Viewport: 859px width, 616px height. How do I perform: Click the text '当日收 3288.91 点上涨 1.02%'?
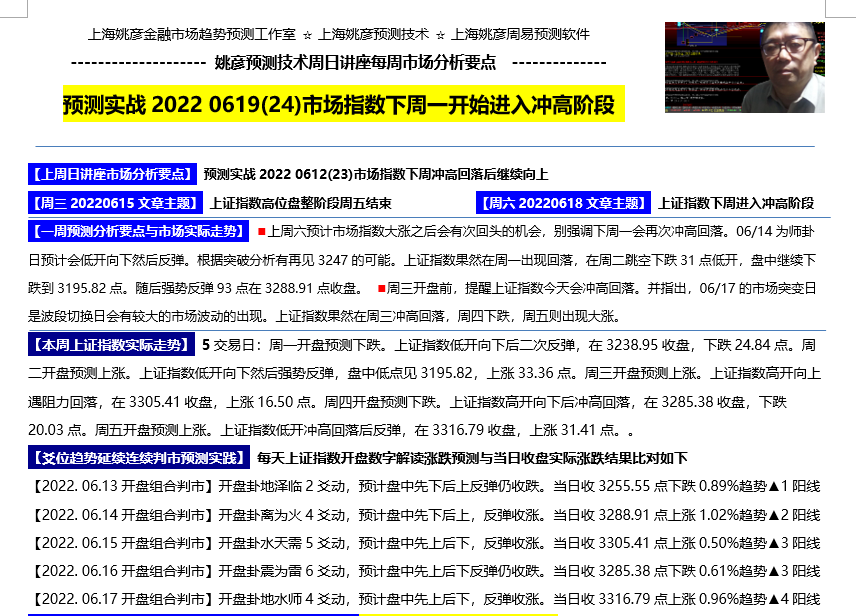(646, 515)
